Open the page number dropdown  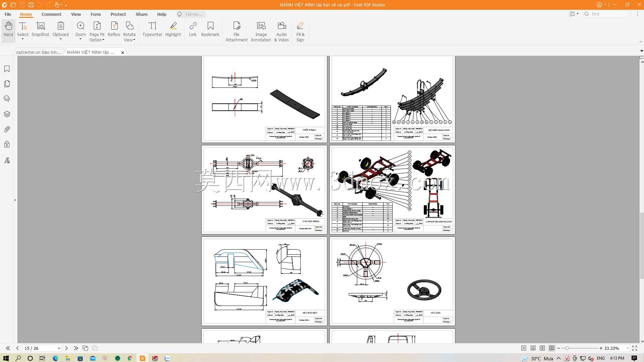59,349
